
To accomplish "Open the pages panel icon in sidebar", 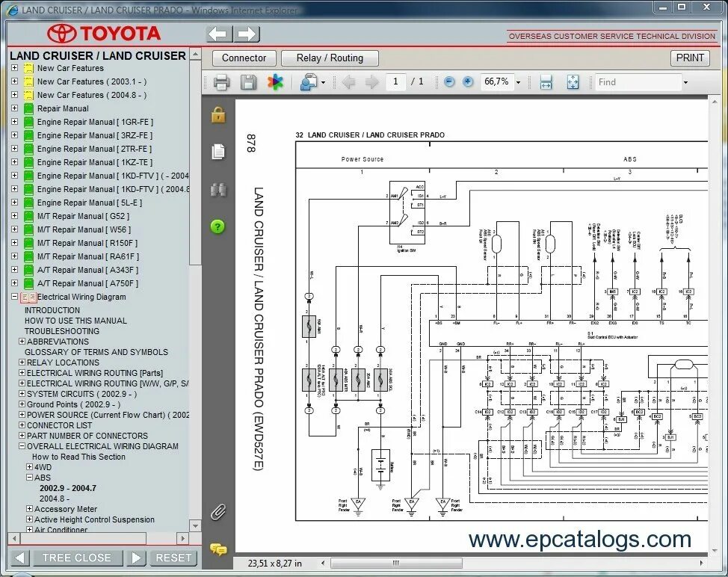I will coord(218,152).
